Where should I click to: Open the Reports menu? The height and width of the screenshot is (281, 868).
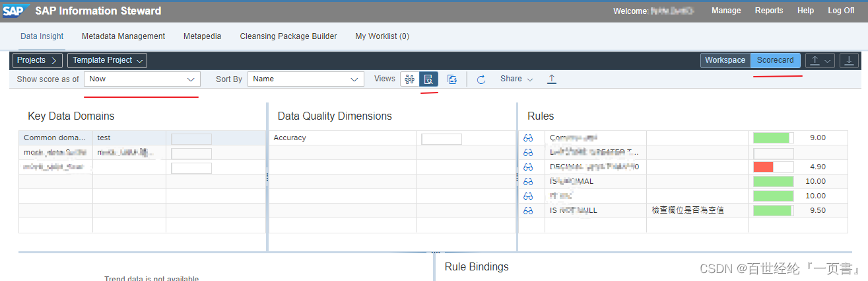pyautogui.click(x=769, y=11)
